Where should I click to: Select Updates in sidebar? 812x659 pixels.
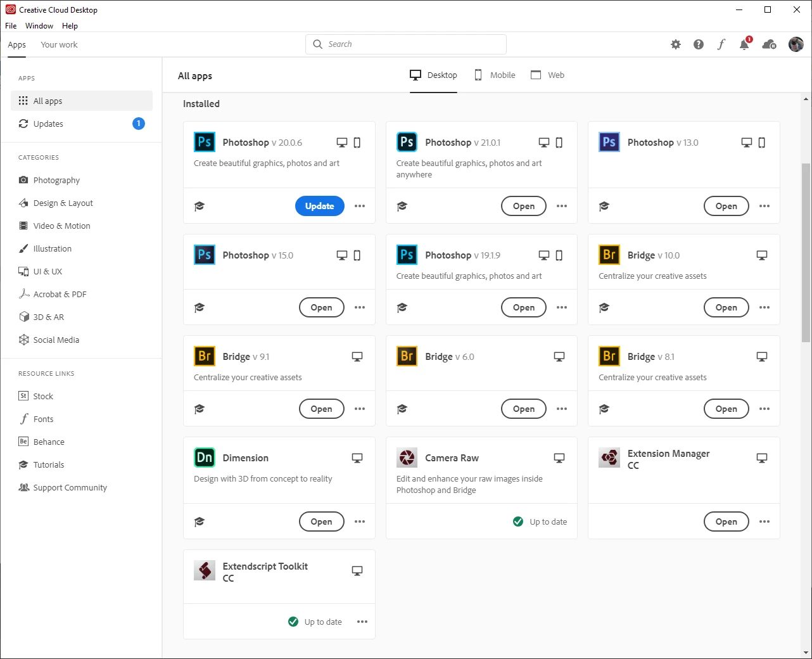(x=82, y=124)
